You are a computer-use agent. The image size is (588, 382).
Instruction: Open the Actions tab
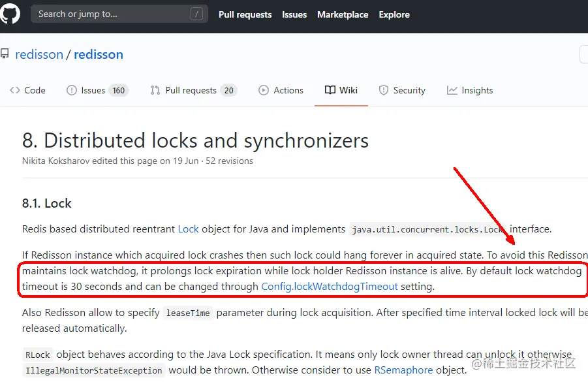[281, 90]
